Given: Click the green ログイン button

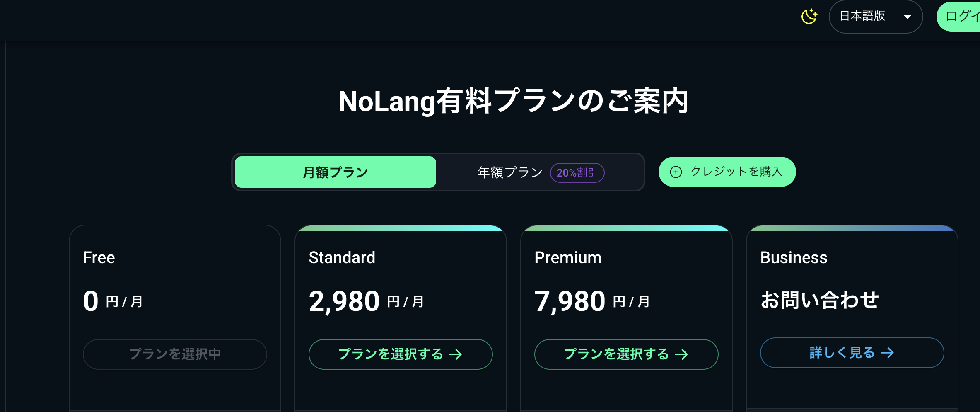Looking at the screenshot, I should point(961,17).
